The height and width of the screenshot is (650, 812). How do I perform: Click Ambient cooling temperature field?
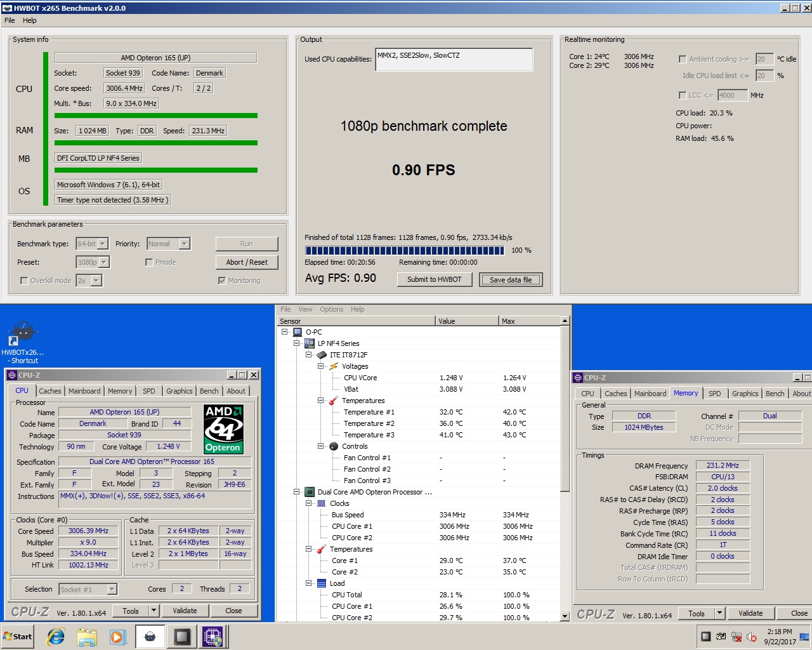tap(764, 59)
